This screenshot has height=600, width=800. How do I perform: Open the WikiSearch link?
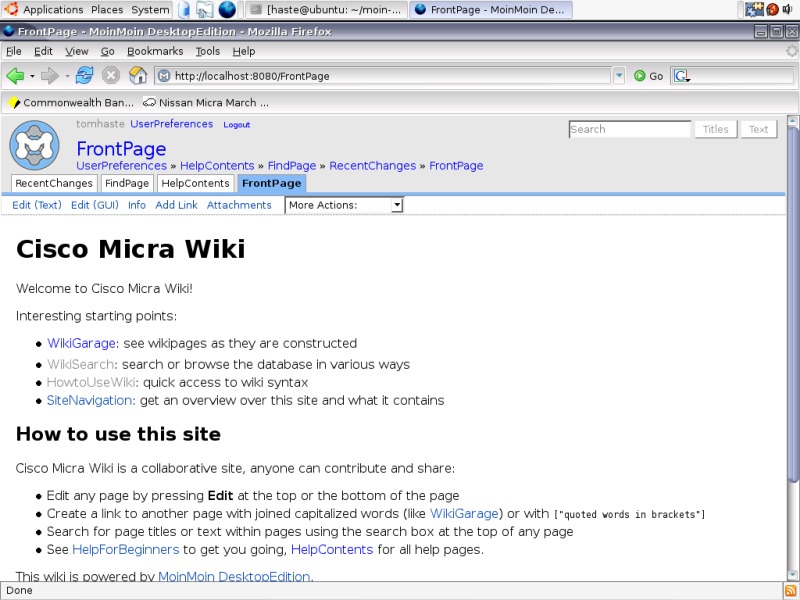point(81,364)
